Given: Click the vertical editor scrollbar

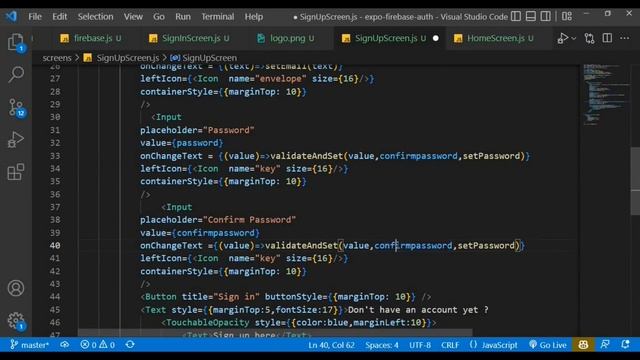Looking at the screenshot, I should 636,181.
